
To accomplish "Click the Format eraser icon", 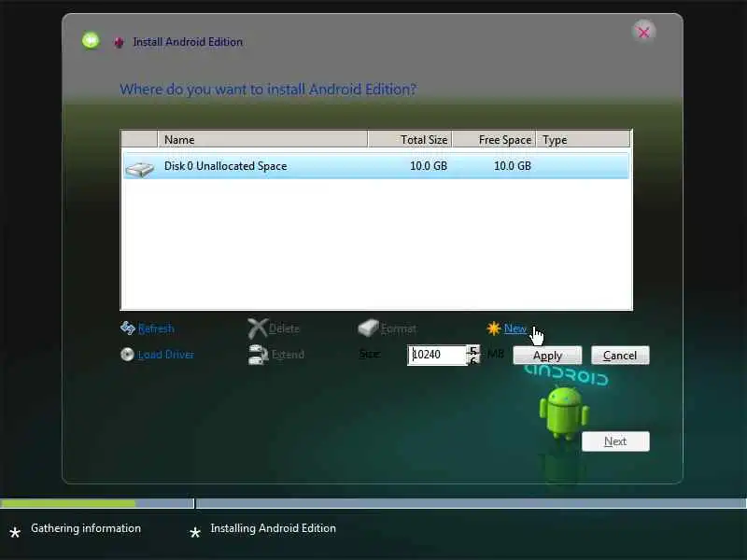I will [x=368, y=328].
